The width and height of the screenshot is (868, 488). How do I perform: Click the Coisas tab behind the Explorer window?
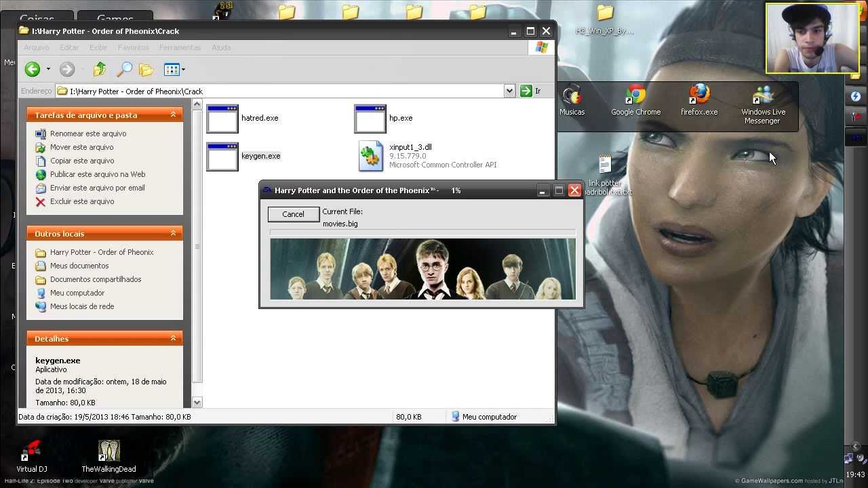click(x=37, y=18)
